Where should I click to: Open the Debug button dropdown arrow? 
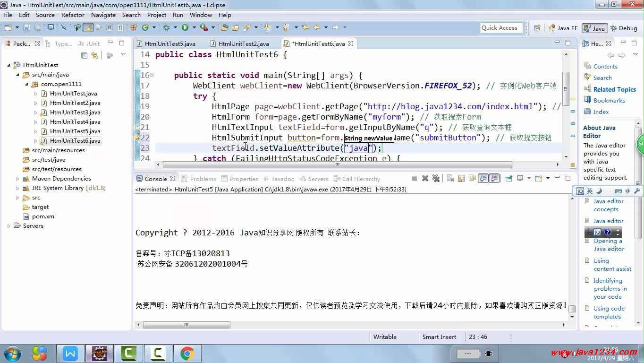pos(175,28)
